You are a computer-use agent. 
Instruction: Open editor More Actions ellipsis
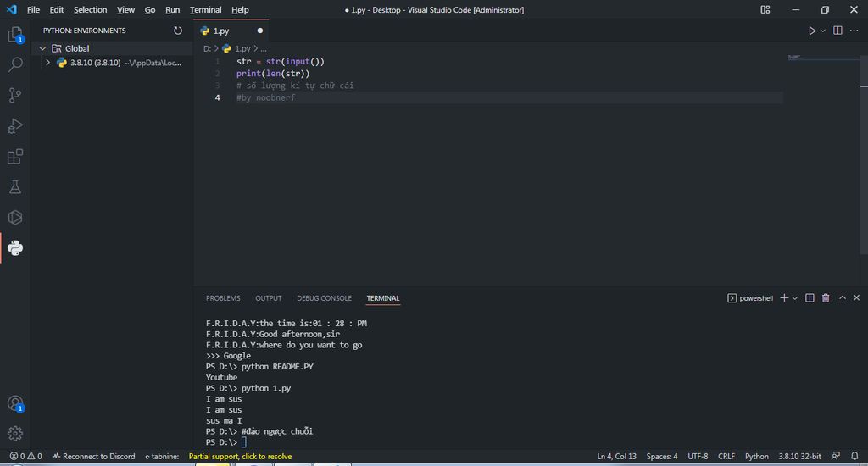854,31
